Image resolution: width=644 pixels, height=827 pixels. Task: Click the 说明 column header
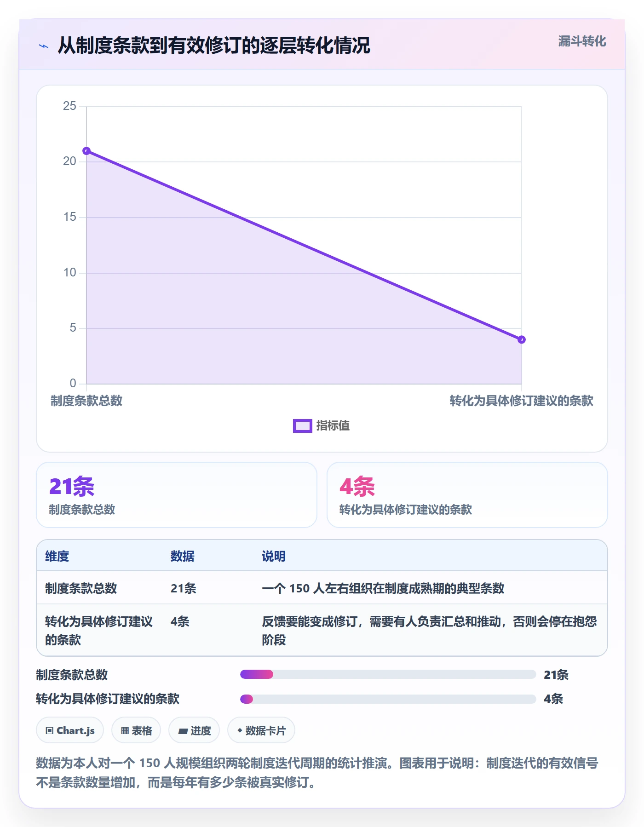pyautogui.click(x=274, y=556)
